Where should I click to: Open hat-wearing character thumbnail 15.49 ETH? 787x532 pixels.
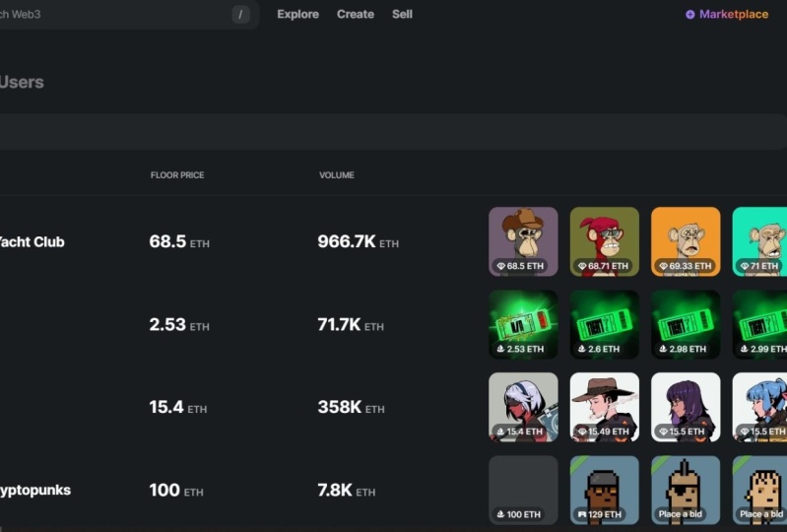pyautogui.click(x=605, y=407)
